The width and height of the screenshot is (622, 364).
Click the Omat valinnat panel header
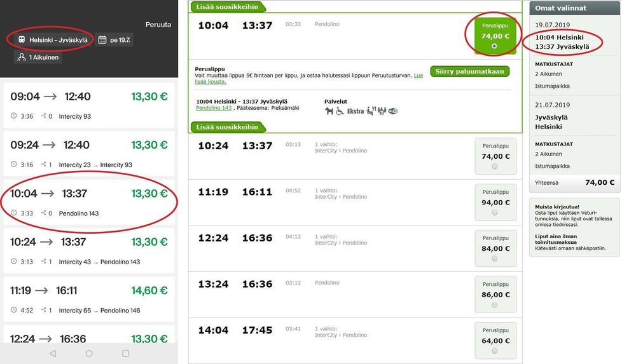coord(574,8)
